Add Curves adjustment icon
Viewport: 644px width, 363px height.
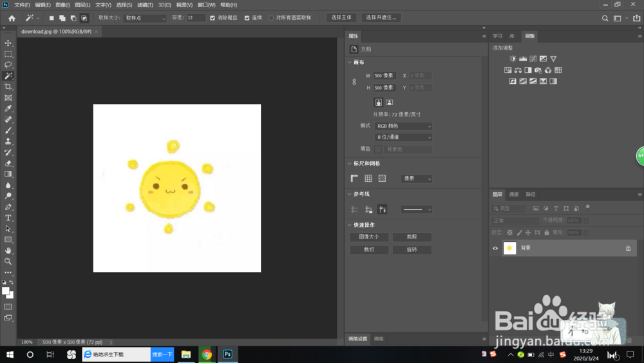[x=533, y=59]
